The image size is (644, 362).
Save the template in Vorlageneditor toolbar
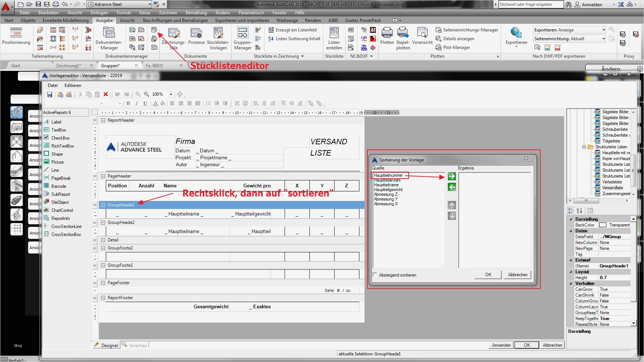point(50,94)
